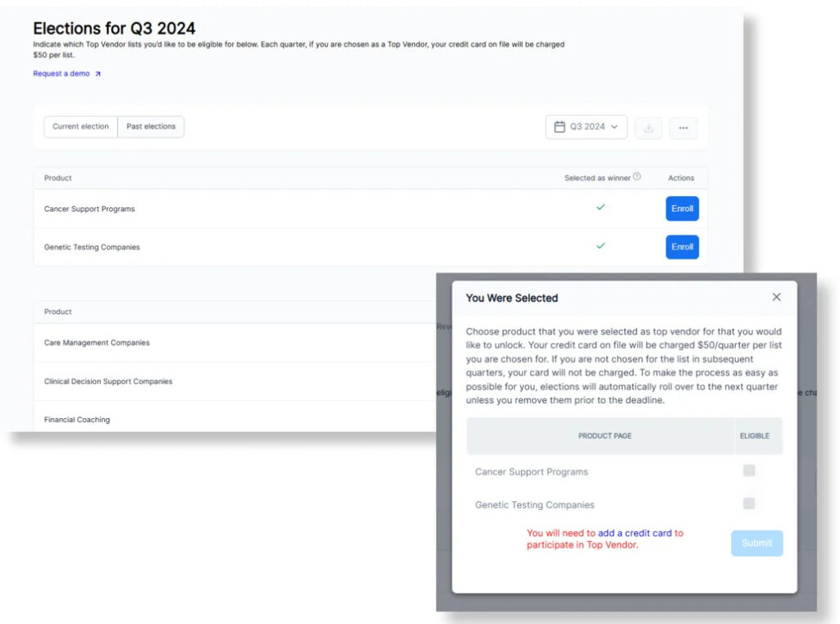Viewport: 840px width, 624px height.
Task: Close the You Were Selected dialog
Action: (x=776, y=297)
